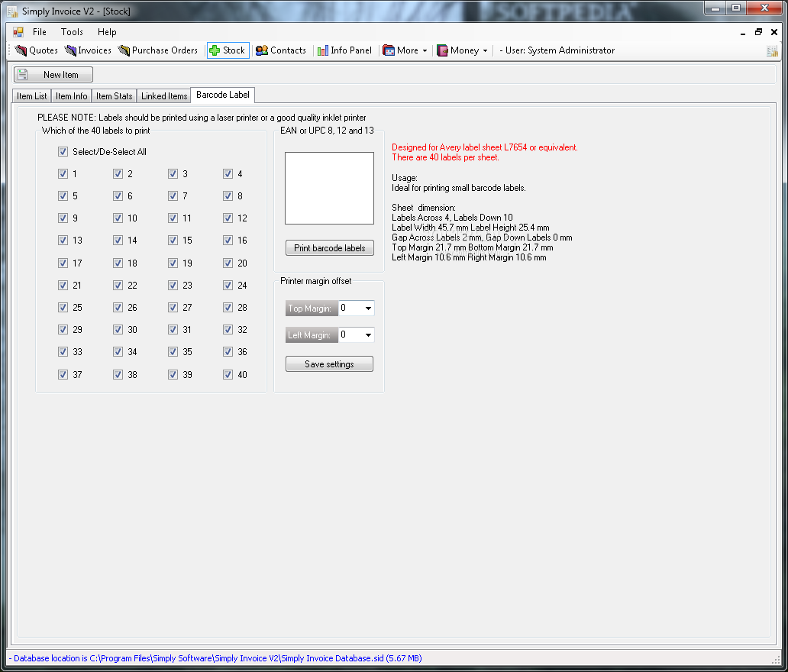Uncheck label 1 checkbox
This screenshot has width=788, height=672.
click(x=63, y=173)
